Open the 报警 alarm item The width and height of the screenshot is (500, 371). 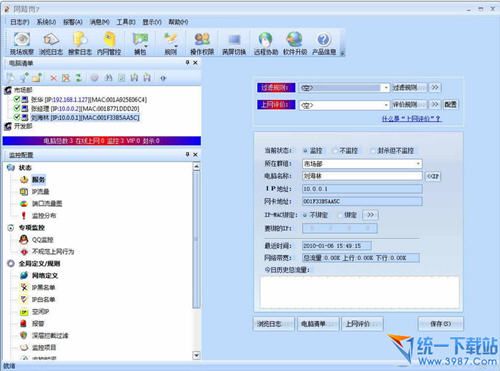38,323
